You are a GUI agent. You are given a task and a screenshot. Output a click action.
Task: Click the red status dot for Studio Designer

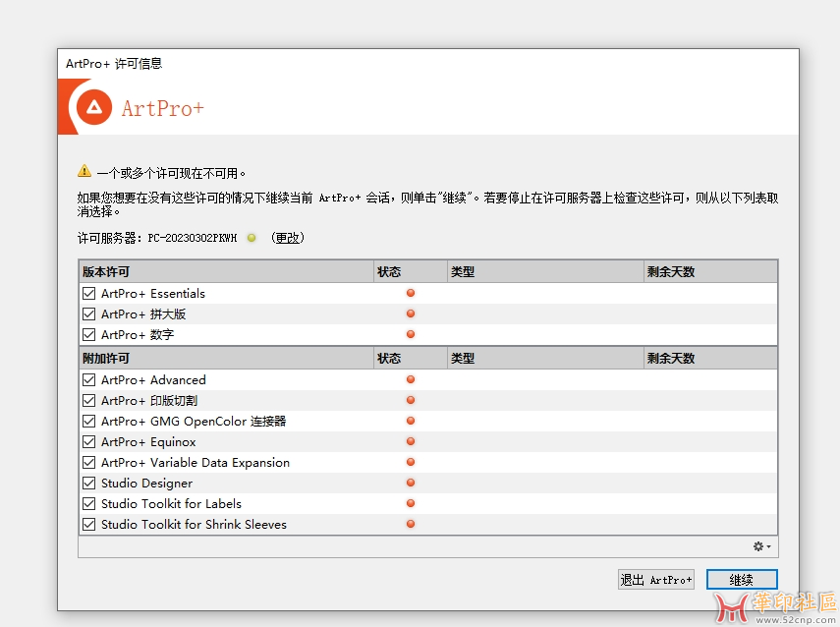[411, 483]
